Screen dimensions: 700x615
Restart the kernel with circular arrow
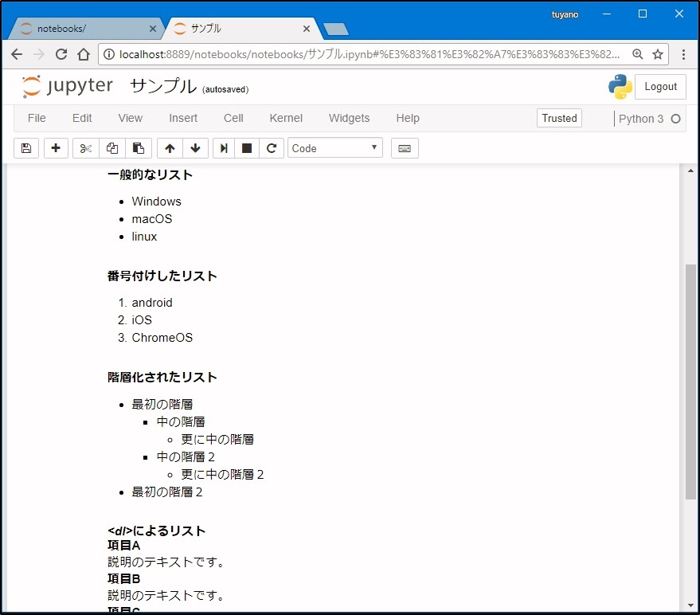click(272, 148)
